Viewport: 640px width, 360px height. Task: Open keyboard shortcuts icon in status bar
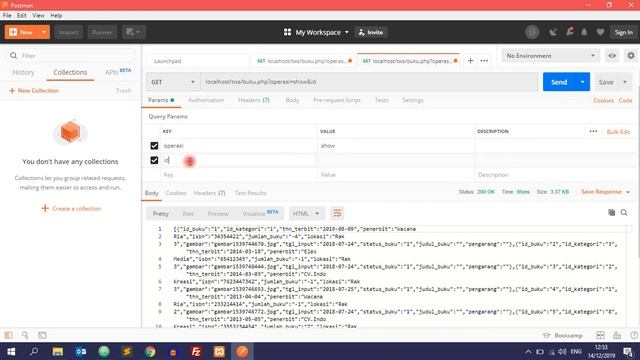pyautogui.click(x=617, y=335)
